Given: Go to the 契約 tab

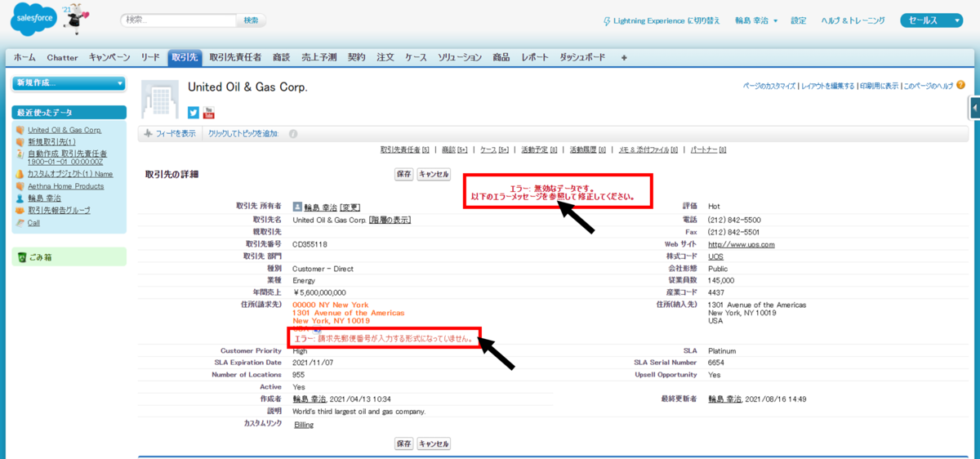Looking at the screenshot, I should point(356,58).
